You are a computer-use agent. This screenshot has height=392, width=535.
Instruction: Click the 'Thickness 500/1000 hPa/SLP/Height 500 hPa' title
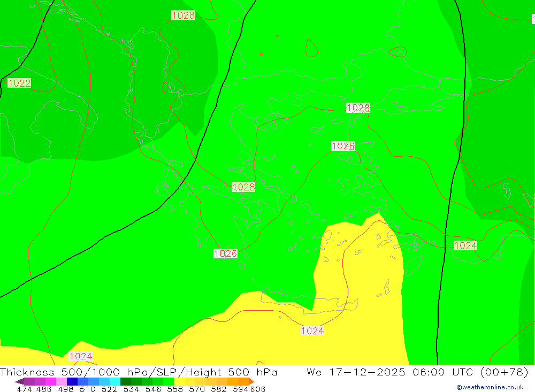[x=139, y=372]
